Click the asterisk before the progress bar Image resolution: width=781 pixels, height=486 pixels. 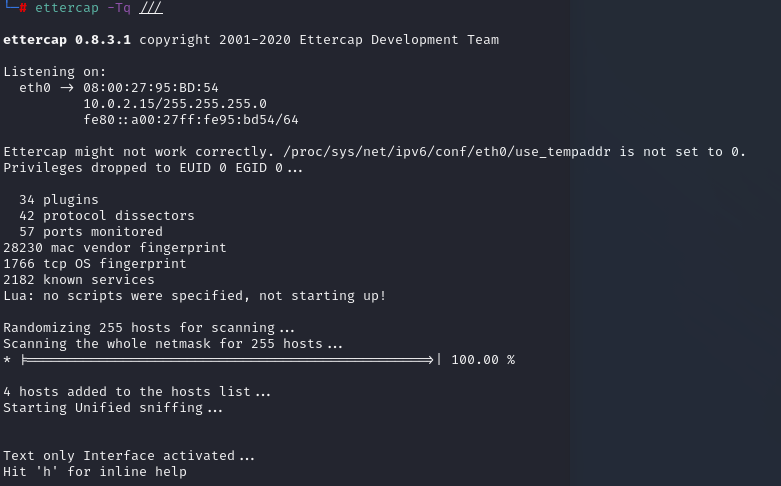click(x=7, y=360)
